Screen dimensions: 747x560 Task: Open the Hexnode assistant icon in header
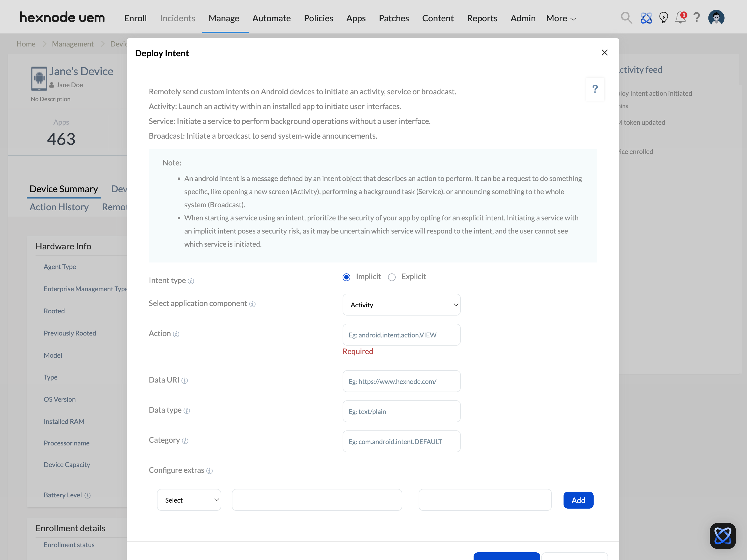(x=646, y=17)
